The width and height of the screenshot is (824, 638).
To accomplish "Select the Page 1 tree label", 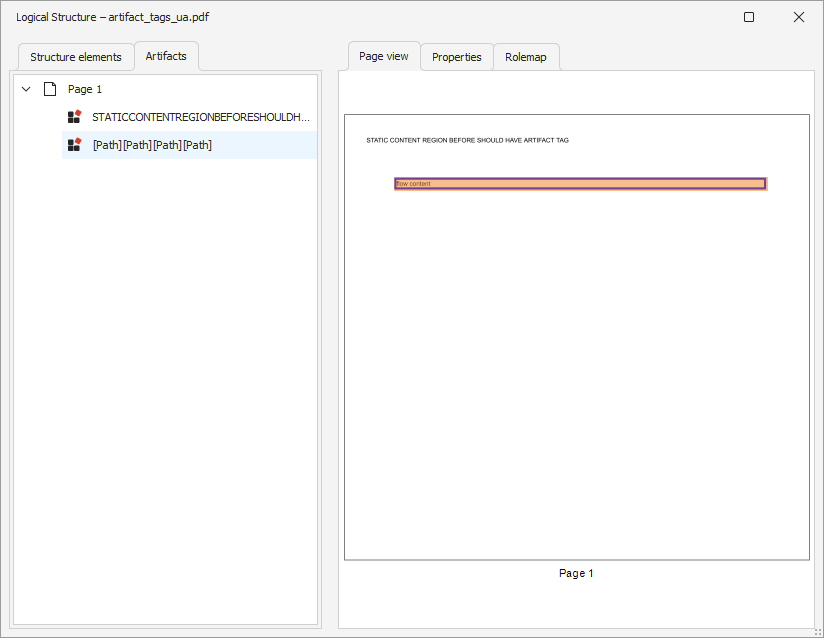I will click(85, 89).
